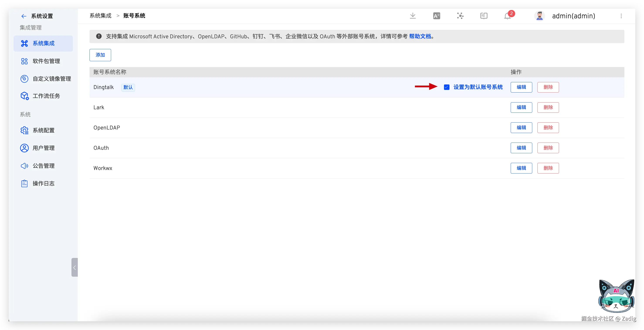The height and width of the screenshot is (330, 644).
Task: Open the language translation icon
Action: click(437, 16)
